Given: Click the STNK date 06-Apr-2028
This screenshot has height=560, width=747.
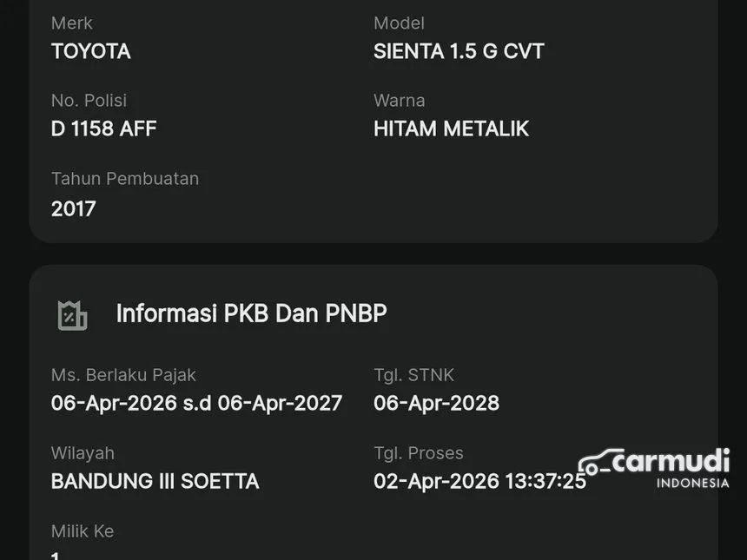Looking at the screenshot, I should (x=436, y=403).
